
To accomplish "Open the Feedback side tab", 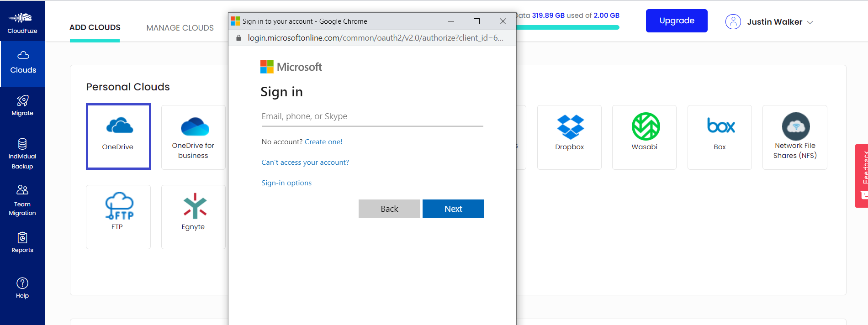I will (x=862, y=176).
